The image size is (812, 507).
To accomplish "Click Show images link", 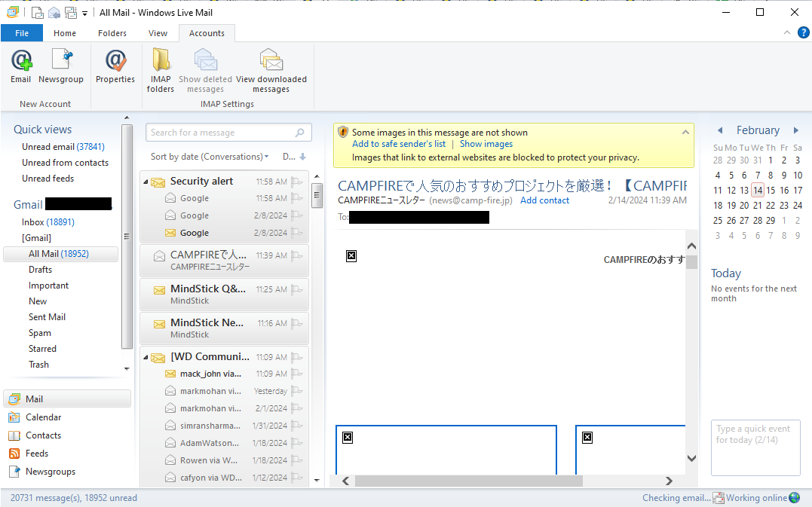I will [x=486, y=145].
